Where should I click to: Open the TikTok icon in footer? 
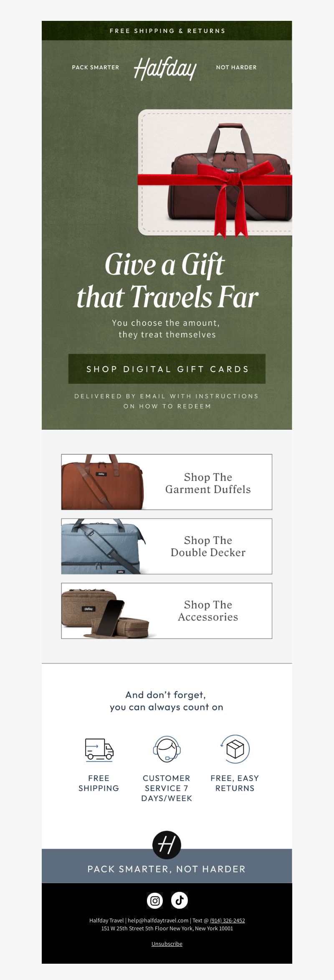[x=180, y=900]
